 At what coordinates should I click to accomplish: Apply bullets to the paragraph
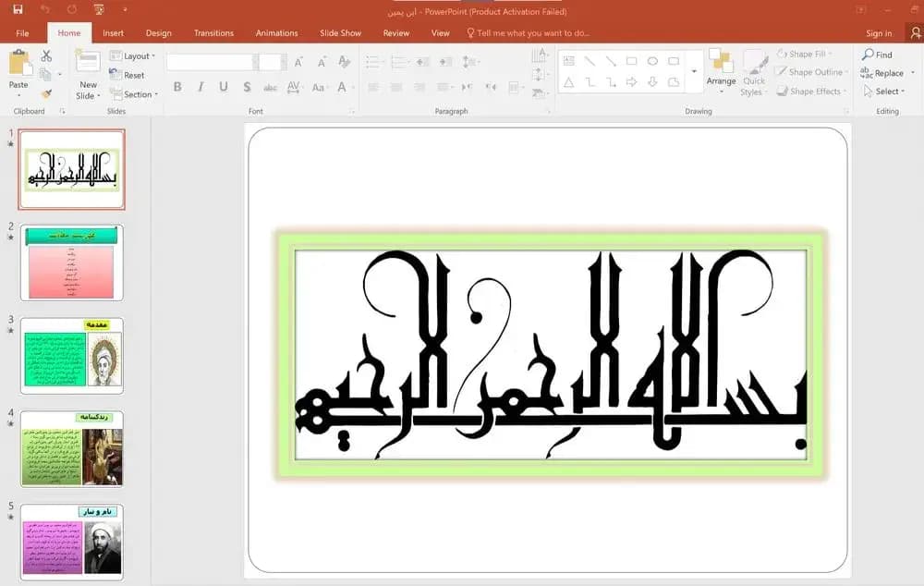373,62
